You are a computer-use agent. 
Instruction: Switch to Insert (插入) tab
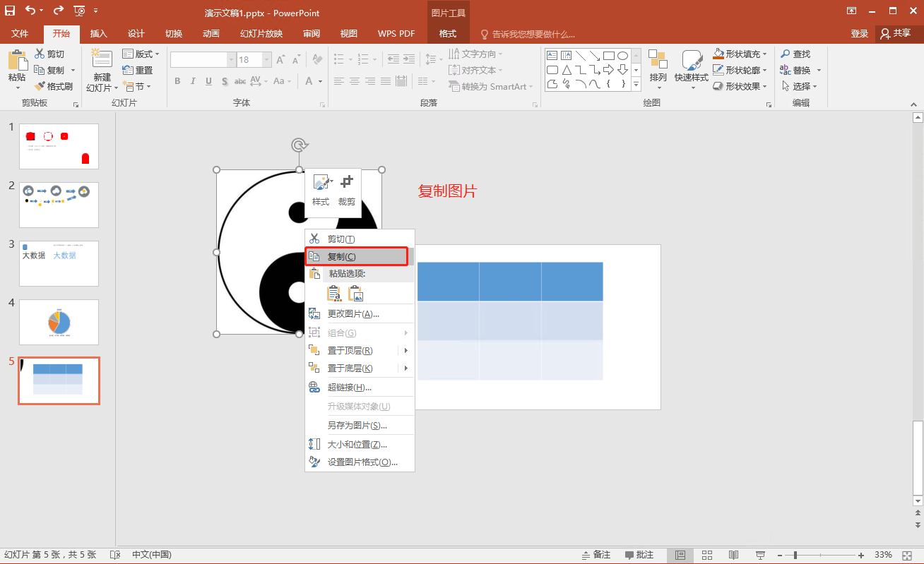click(x=99, y=34)
